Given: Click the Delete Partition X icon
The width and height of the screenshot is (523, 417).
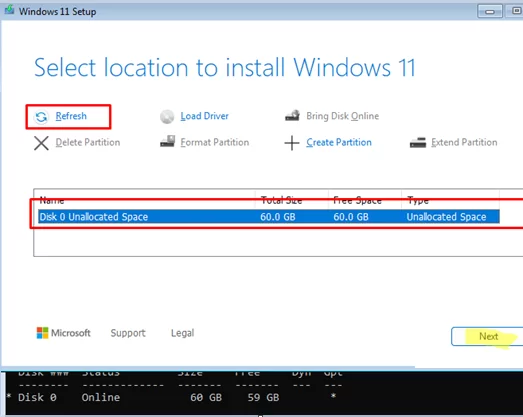Looking at the screenshot, I should pyautogui.click(x=41, y=143).
